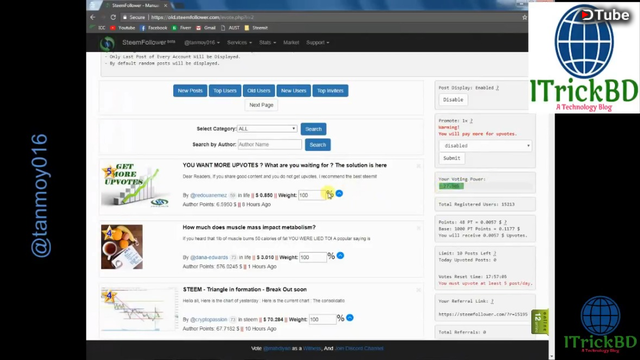Submit the promote setting
The height and width of the screenshot is (360, 640).
point(452,158)
